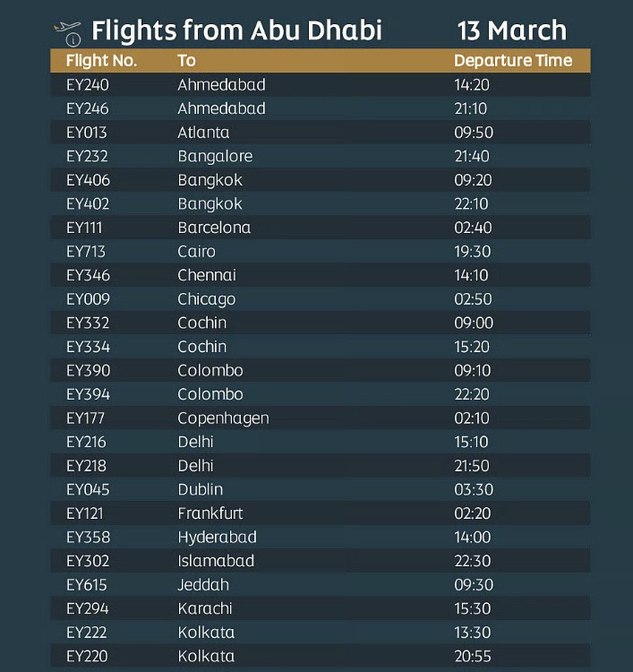Click the Bangalore destination row

tap(321, 156)
